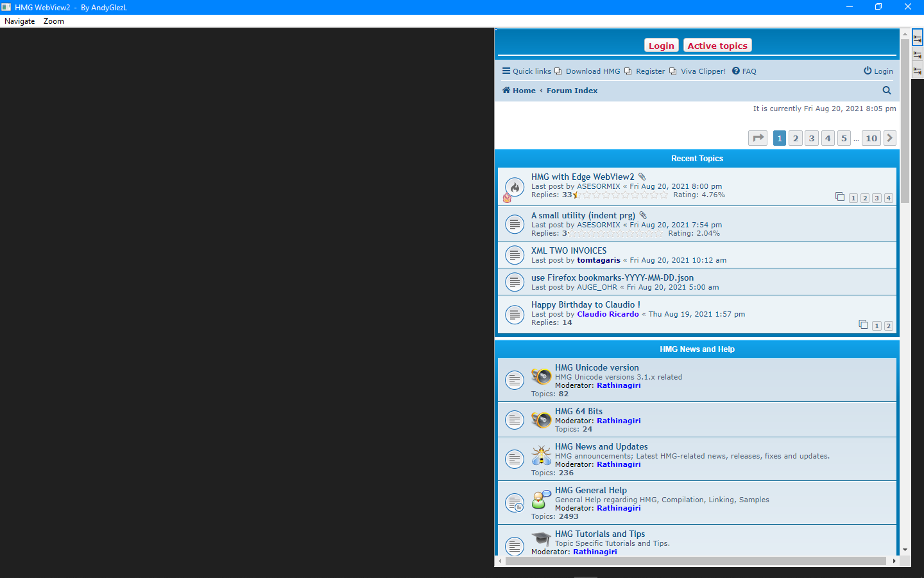Screen dimensions: 924x578
Task: Click the jump-to-page arrow icon
Action: [x=758, y=138]
